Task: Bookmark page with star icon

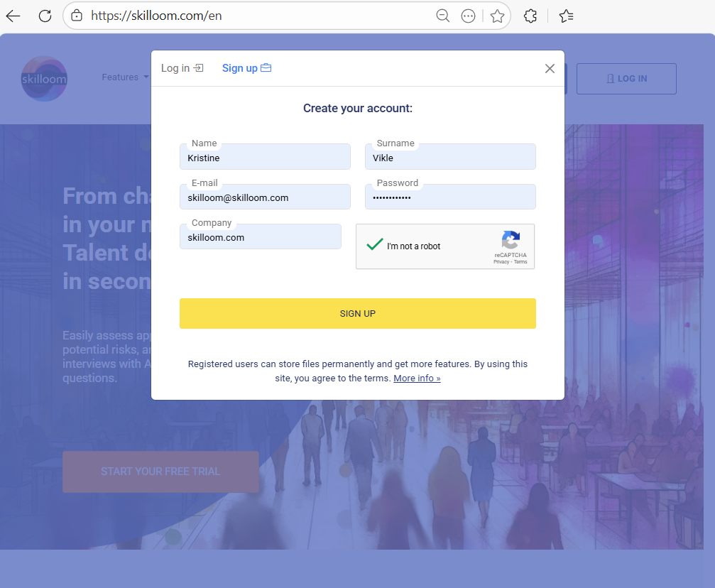Action: 497,16
